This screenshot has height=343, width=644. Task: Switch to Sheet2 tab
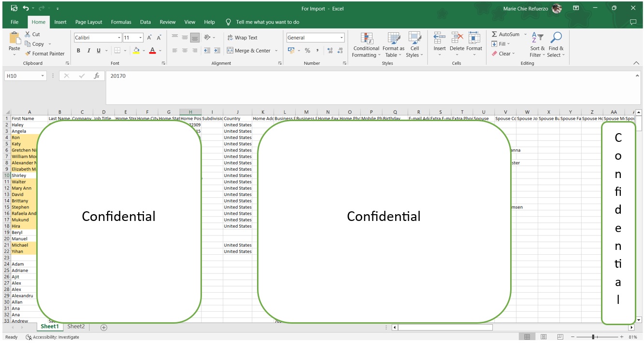point(76,327)
